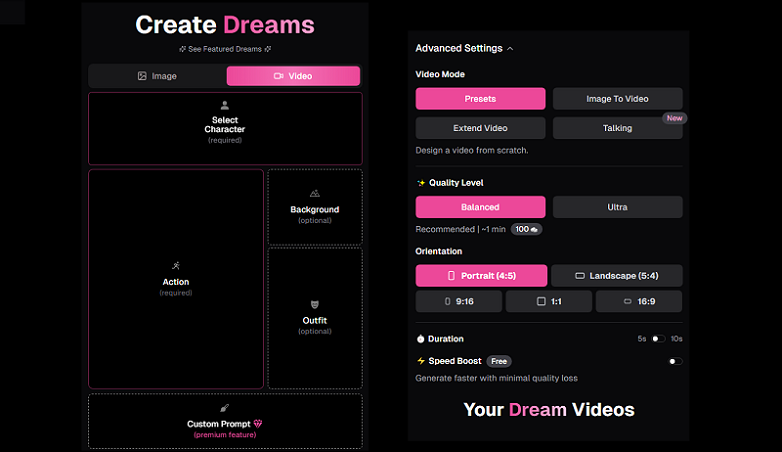Viewport: 782px width, 452px height.
Task: Click the portrait phone icon
Action: tap(451, 275)
